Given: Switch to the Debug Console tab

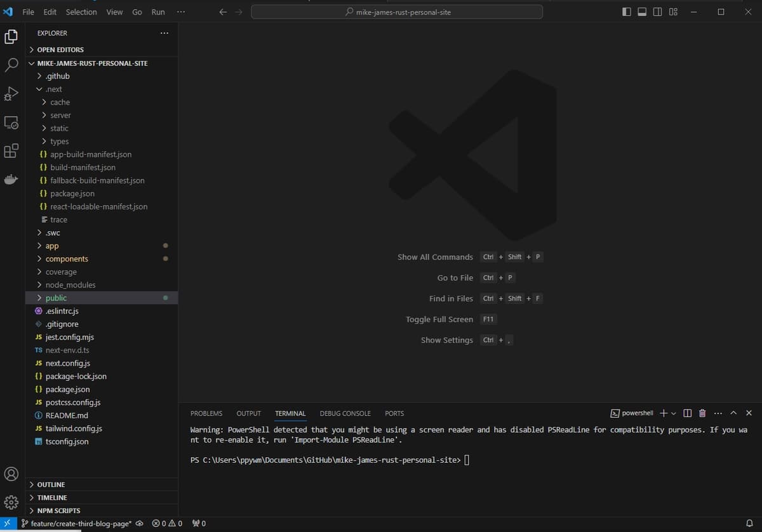Looking at the screenshot, I should click(345, 413).
